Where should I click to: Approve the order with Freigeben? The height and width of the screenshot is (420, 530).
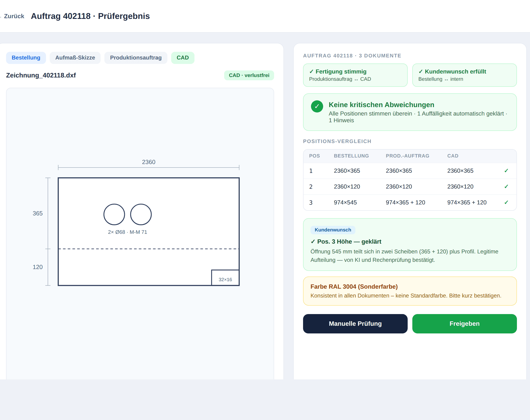464,324
